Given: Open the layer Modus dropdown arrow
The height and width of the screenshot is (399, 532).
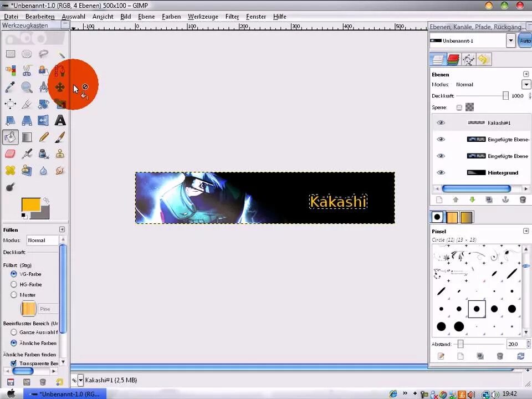Looking at the screenshot, I should (x=526, y=84).
